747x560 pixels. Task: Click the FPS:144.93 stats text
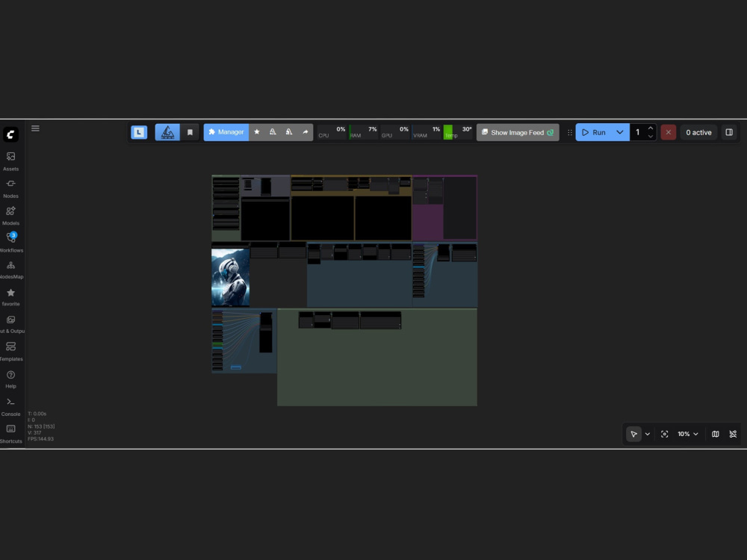[x=40, y=438]
